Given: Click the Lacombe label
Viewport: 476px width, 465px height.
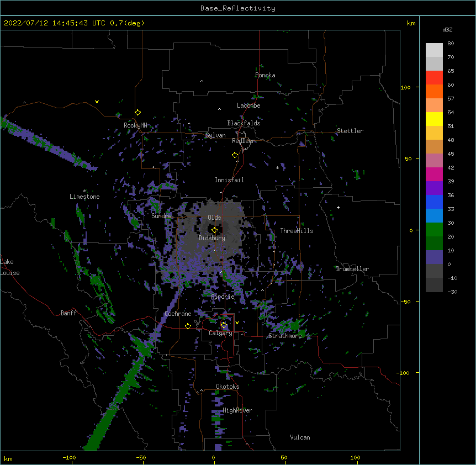Looking at the screenshot, I should (248, 105).
